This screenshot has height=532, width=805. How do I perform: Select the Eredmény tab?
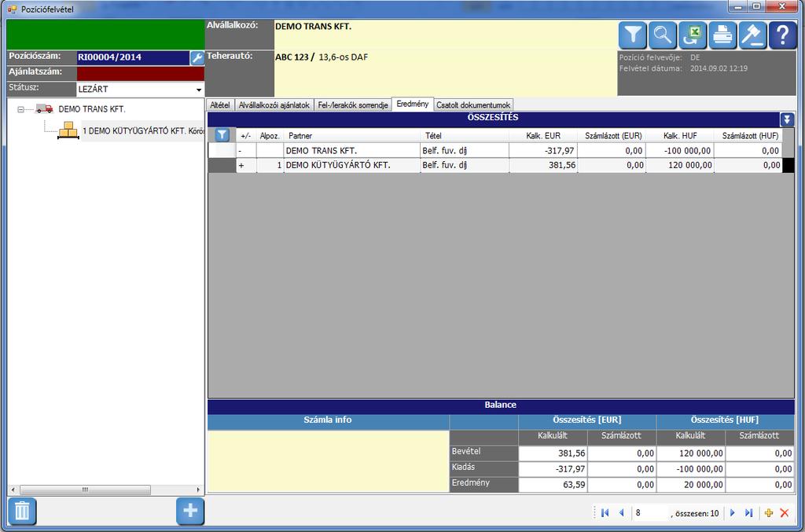(x=412, y=104)
